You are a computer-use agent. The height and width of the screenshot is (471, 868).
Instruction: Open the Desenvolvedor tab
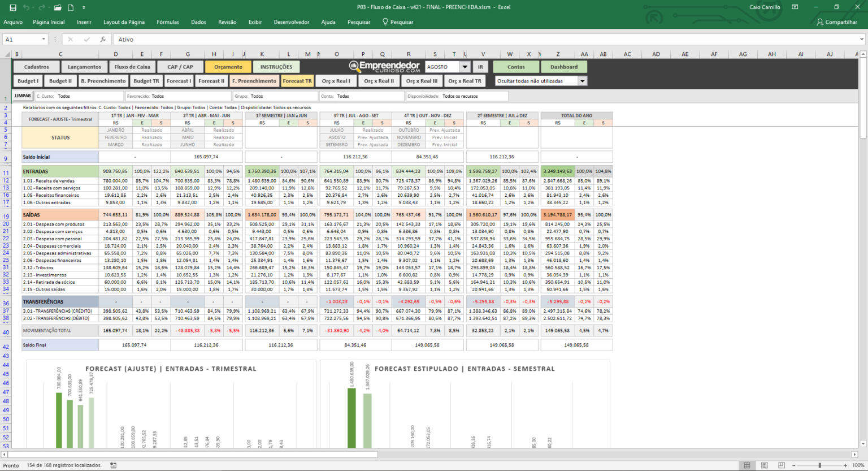(292, 22)
